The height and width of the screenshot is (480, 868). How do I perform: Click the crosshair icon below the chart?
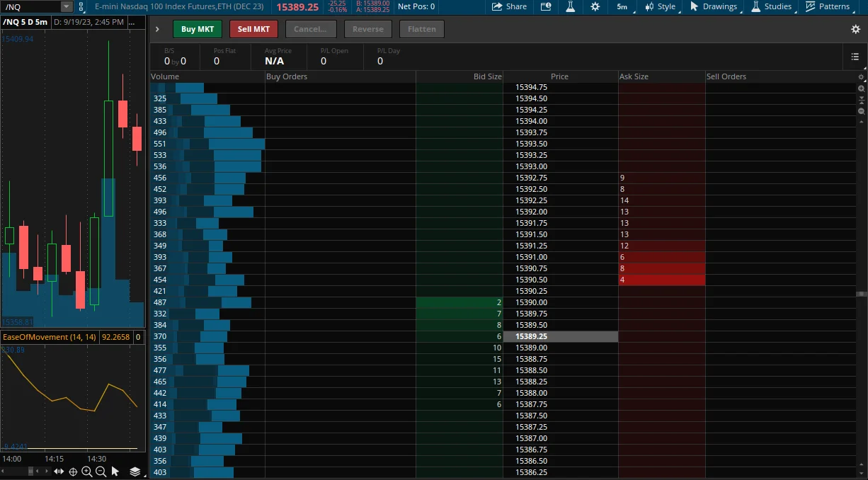point(73,472)
